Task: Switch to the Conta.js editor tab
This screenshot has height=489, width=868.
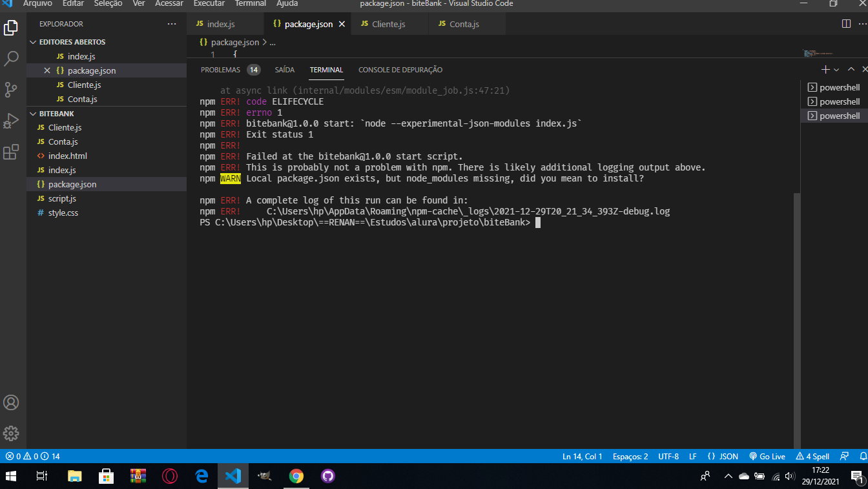Action: point(466,24)
